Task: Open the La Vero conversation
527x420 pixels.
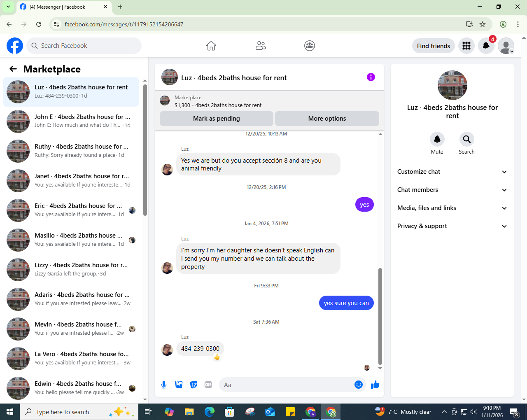Action: 71,358
